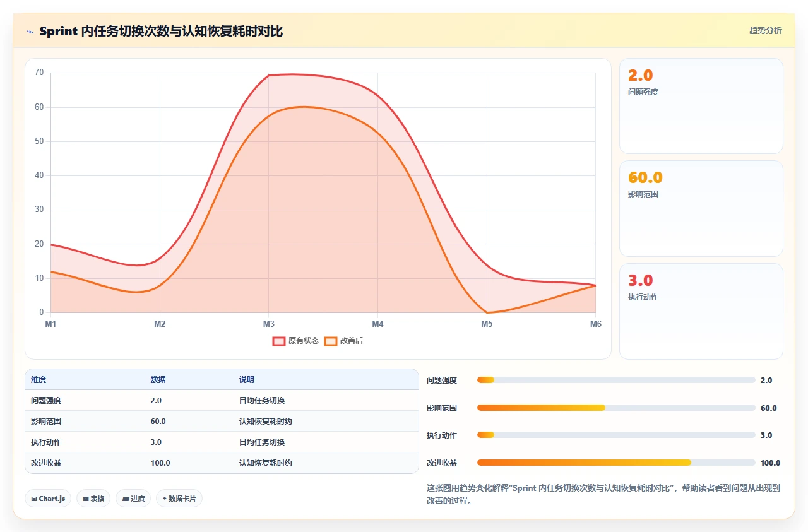
Task: Click the 执行动作 3.0 data card
Action: pyautogui.click(x=701, y=311)
